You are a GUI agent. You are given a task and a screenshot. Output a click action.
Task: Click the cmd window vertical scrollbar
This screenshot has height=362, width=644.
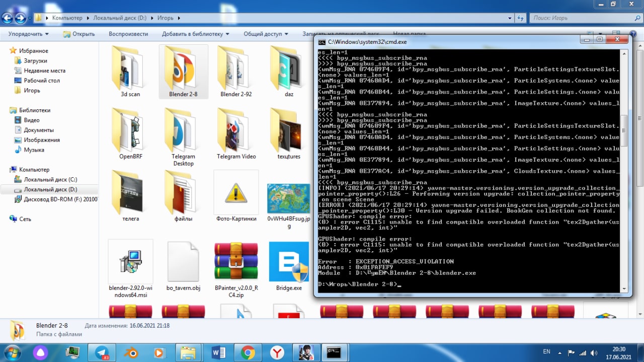pos(624,170)
